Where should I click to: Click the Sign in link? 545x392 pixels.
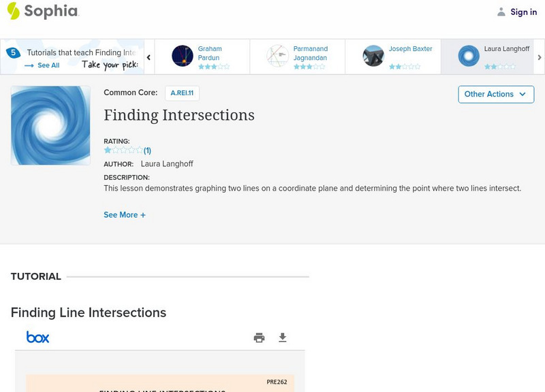click(x=523, y=12)
